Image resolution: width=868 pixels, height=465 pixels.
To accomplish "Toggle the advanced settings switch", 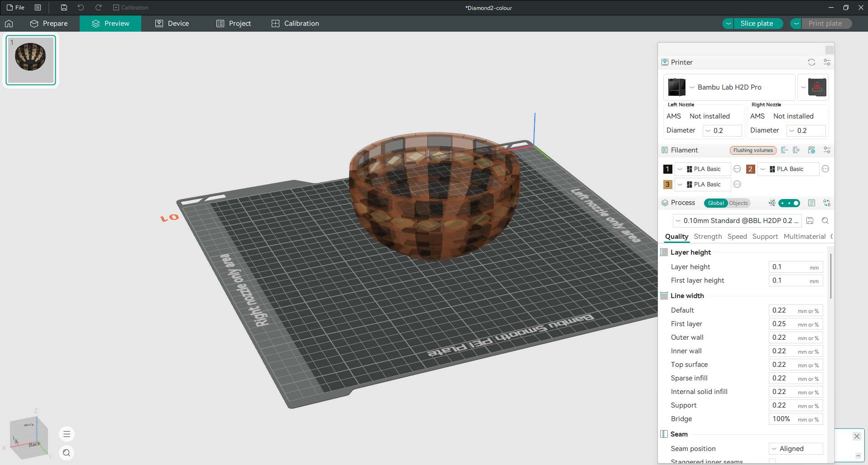I will click(x=789, y=203).
